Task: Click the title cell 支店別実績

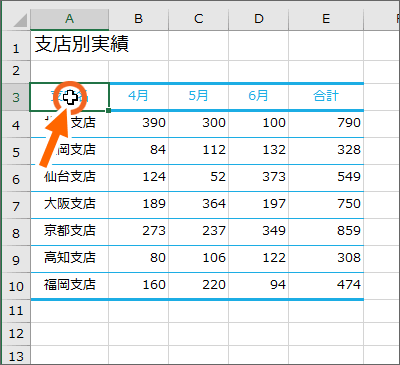Action: click(69, 46)
